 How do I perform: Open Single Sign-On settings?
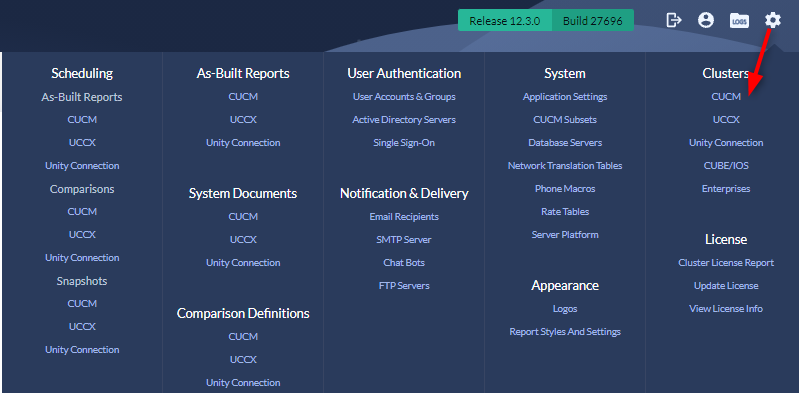tap(404, 142)
